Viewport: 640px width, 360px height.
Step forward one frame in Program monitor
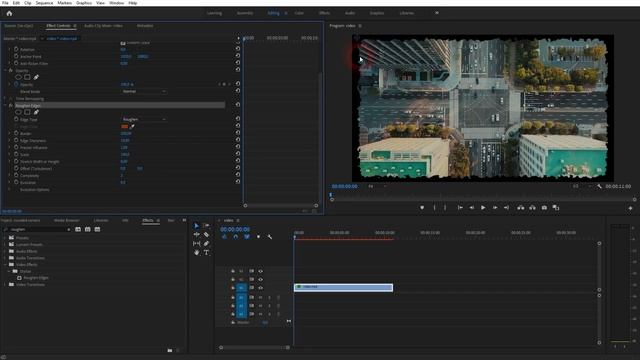pyautogui.click(x=495, y=207)
